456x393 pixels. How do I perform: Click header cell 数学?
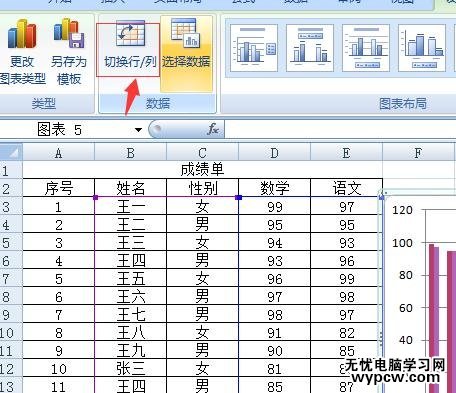point(274,188)
